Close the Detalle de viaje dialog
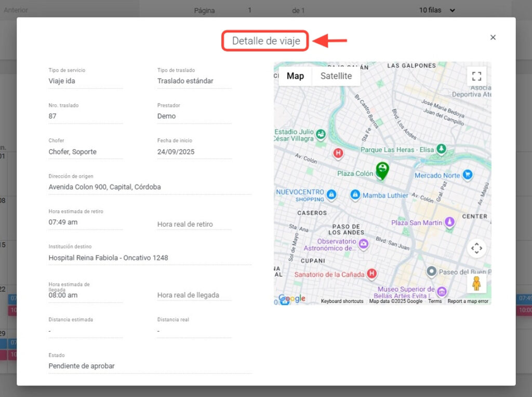Screen dimensions: 532x397 pyautogui.click(x=493, y=37)
